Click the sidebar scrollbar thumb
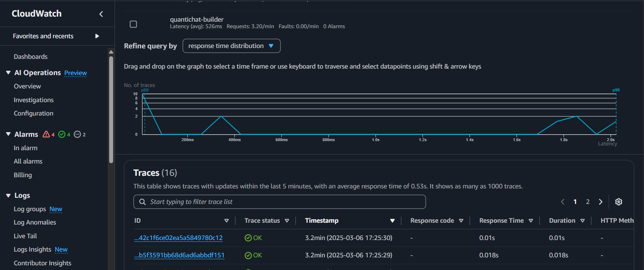 pyautogui.click(x=111, y=110)
